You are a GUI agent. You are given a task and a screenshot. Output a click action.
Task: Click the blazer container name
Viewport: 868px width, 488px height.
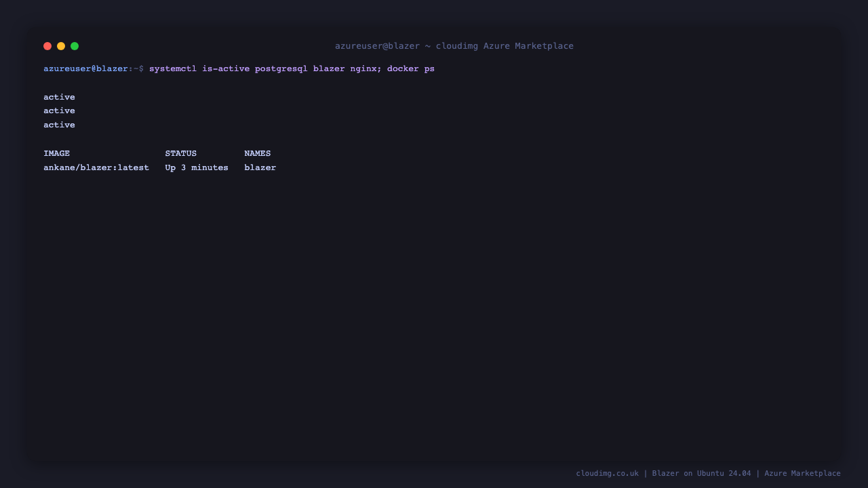[x=260, y=167]
